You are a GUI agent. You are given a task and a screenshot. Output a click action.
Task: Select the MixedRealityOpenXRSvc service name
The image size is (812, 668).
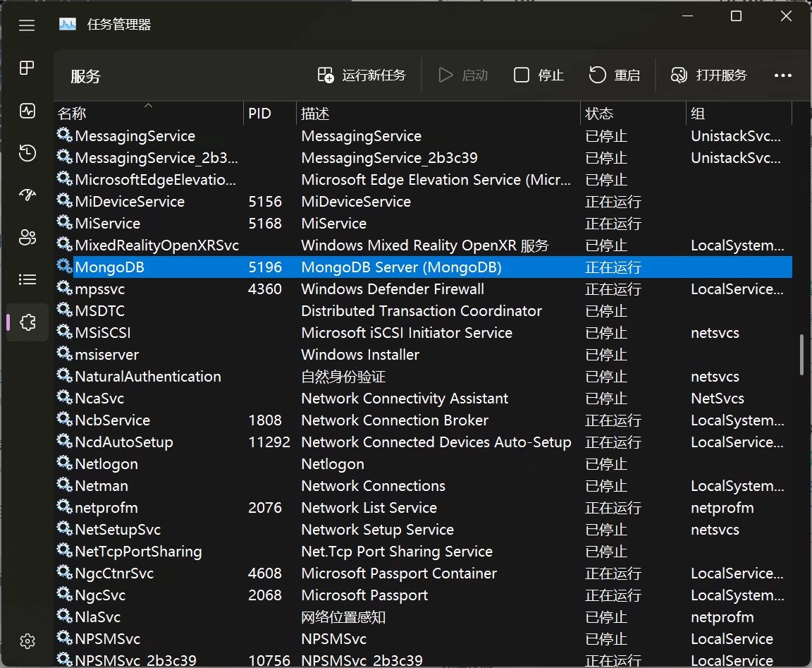pos(157,245)
